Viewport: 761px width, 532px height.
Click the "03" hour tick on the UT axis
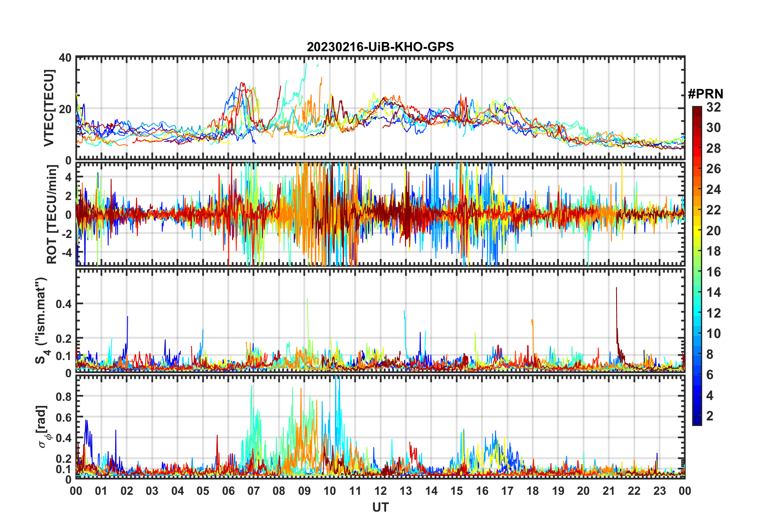(152, 491)
